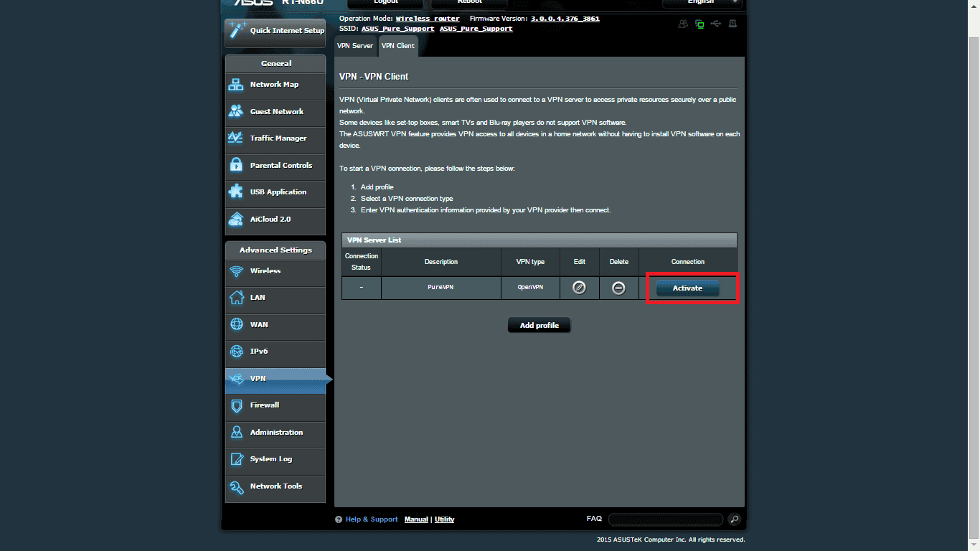This screenshot has height=551, width=980.
Task: Click the Connection Status column header
Action: 361,262
